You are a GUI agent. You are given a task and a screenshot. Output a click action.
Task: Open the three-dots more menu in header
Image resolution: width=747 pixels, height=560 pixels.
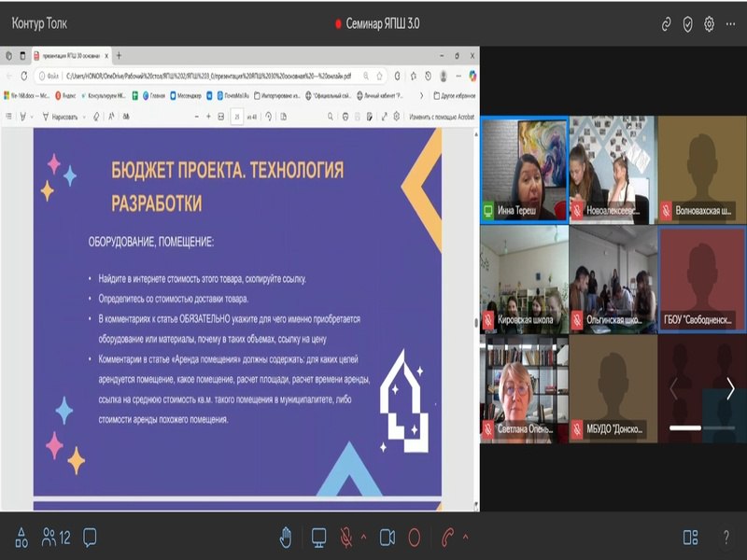click(x=730, y=24)
